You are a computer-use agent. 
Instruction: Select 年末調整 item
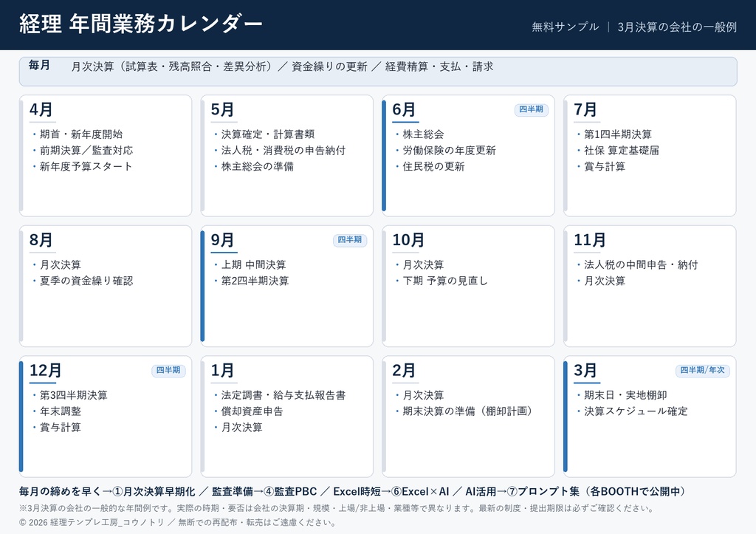point(61,411)
